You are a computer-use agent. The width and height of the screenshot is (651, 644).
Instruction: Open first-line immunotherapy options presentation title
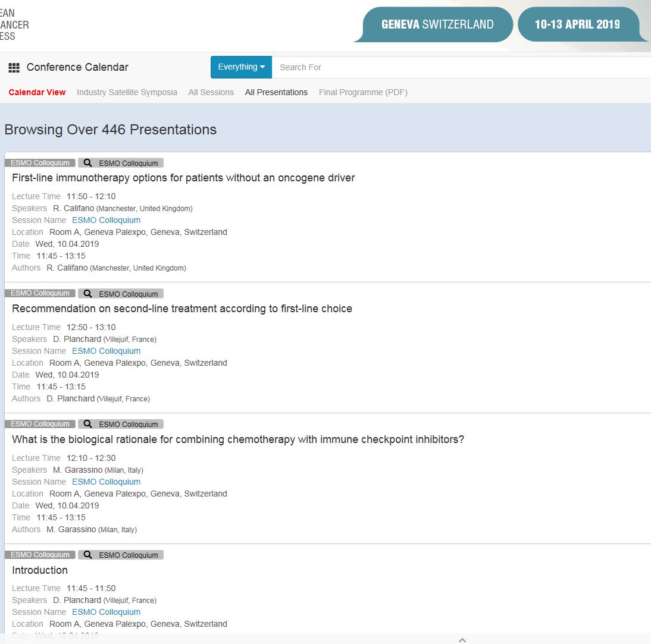(183, 177)
